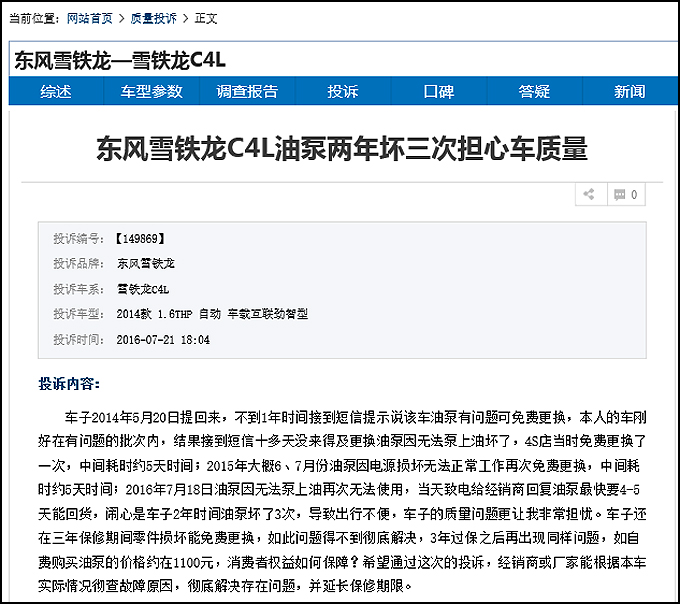Click the paragraph line starting 车子2014年5月20日提回来
The height and width of the screenshot is (604, 680).
[356, 418]
